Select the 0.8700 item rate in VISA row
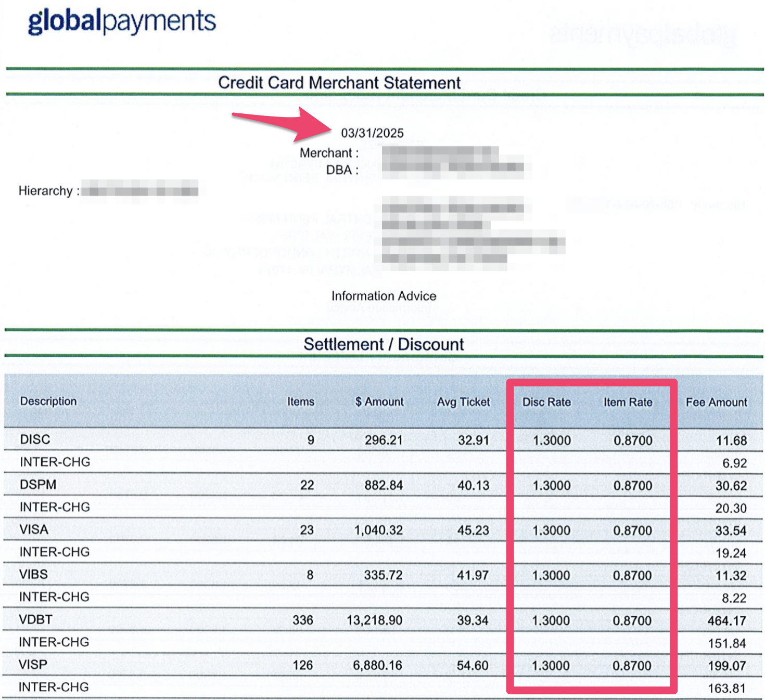Screen dimensions: 765x700 click(632, 530)
